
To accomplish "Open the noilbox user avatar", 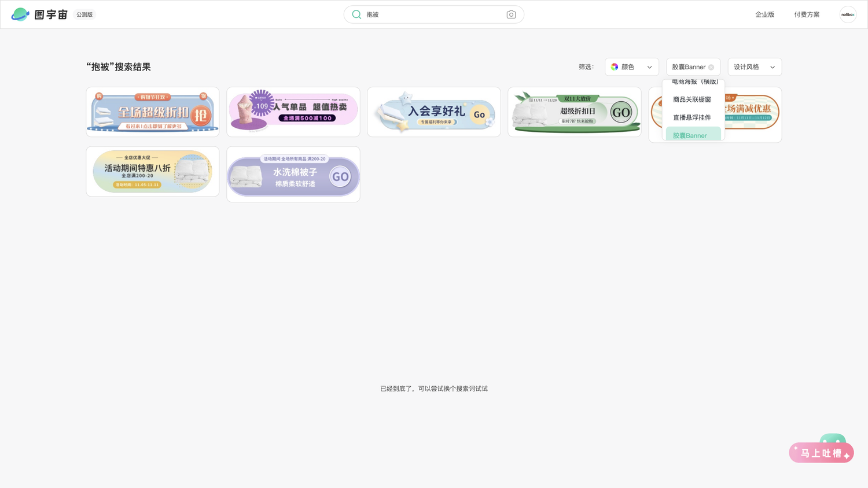I will [848, 14].
